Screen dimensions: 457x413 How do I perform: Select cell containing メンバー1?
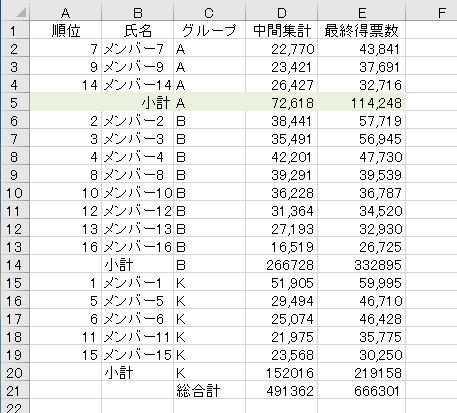[x=137, y=283]
